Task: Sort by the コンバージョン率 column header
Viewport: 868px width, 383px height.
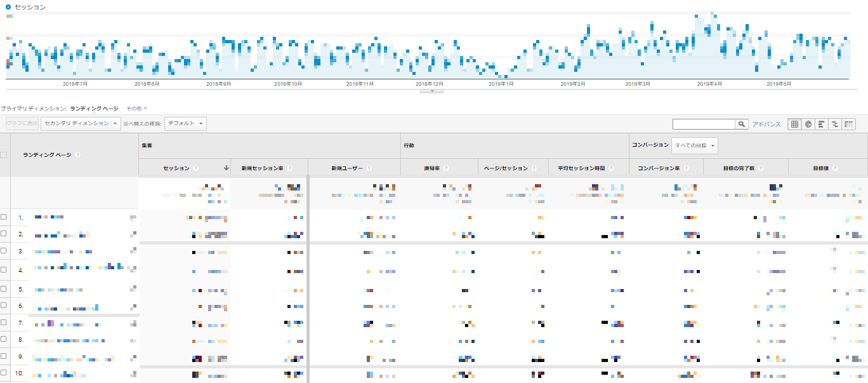Action: (x=659, y=168)
